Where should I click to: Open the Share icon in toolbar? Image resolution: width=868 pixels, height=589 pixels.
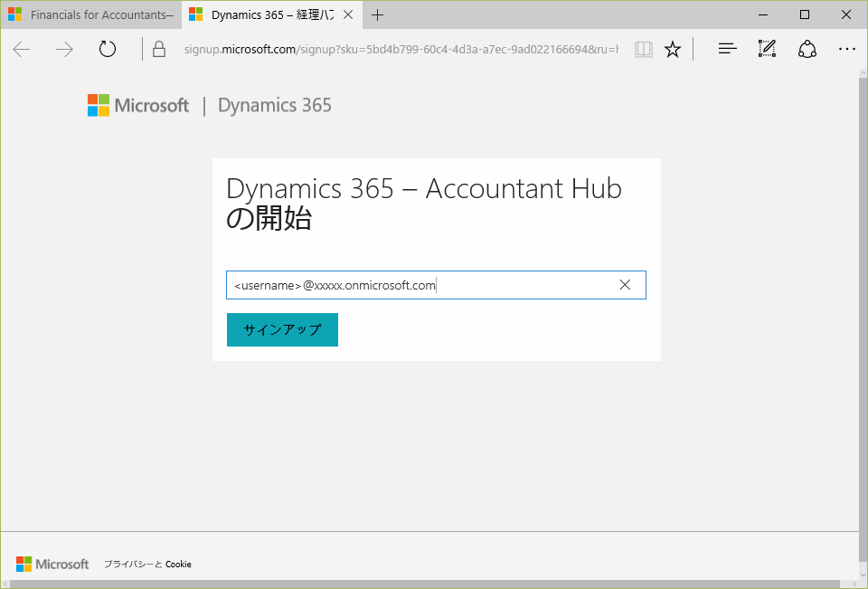pyautogui.click(x=807, y=50)
